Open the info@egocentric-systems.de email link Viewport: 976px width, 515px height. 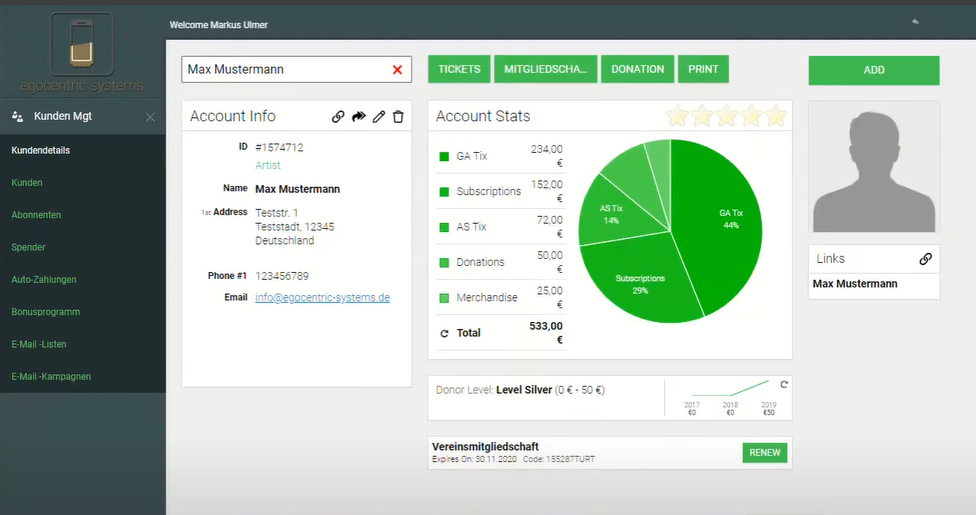322,298
